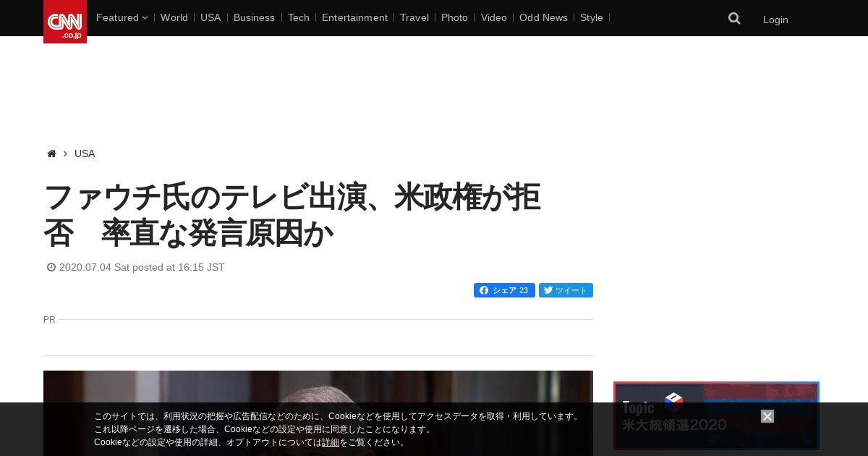Go to the Video section

(494, 17)
